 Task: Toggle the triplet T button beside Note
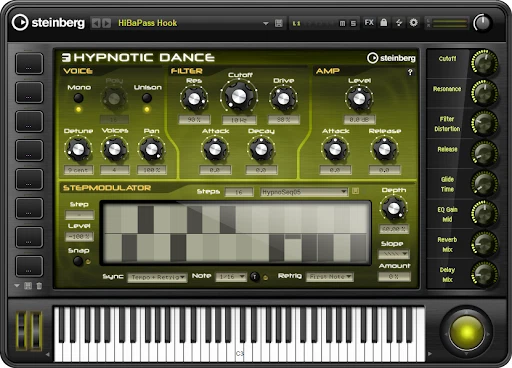(254, 277)
